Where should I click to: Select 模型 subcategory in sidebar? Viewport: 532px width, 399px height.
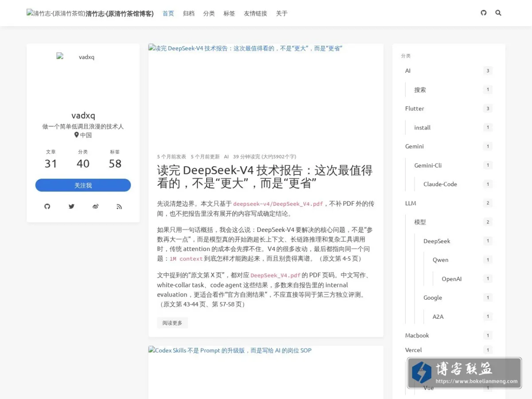[454, 222]
